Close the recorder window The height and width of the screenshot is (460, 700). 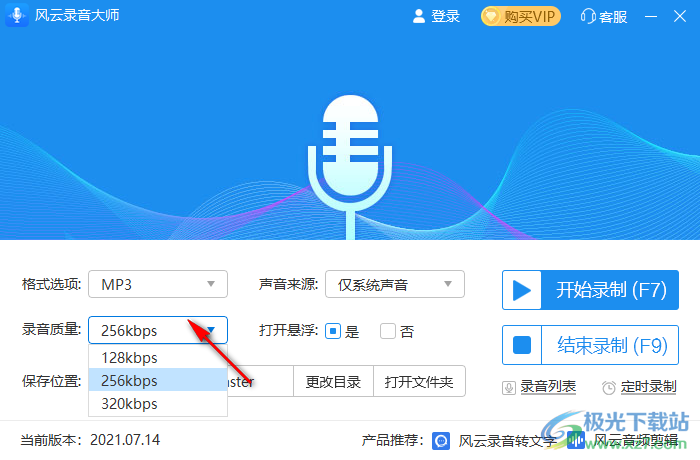click(x=680, y=17)
